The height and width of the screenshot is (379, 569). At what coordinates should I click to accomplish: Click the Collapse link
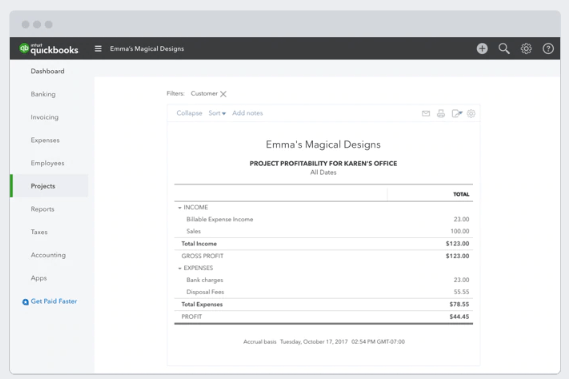point(189,113)
